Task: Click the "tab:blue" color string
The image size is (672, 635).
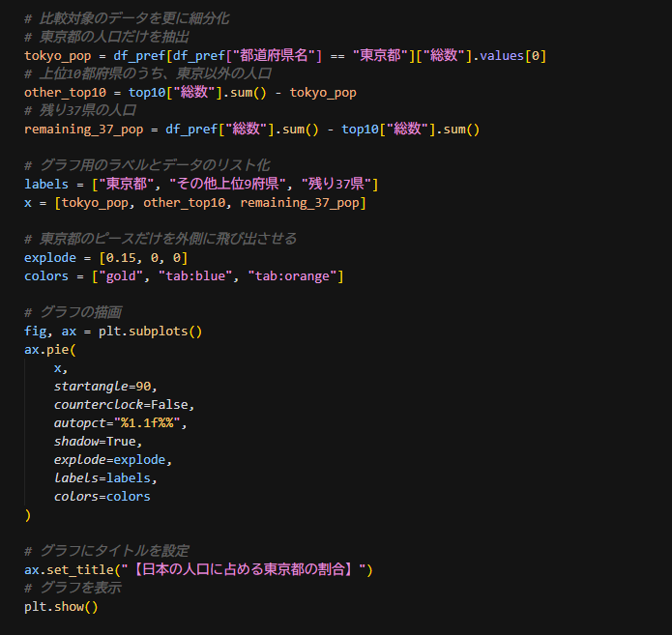Action: click(x=195, y=276)
